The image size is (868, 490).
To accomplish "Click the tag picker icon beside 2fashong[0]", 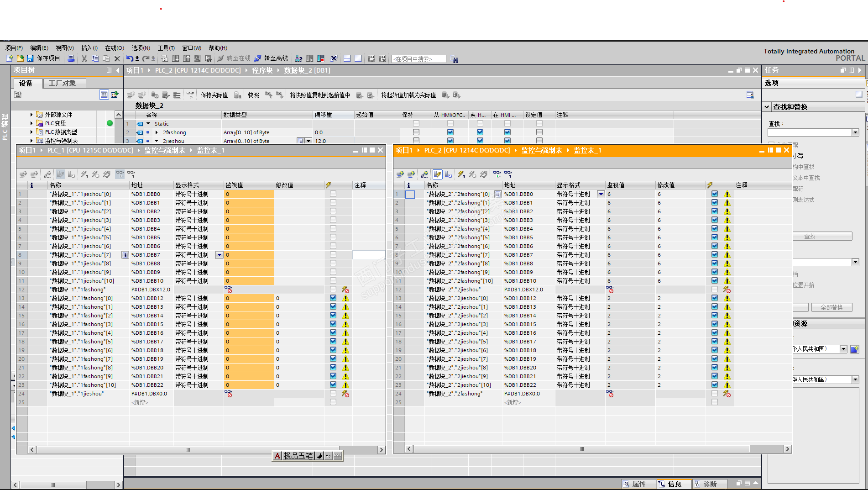I will [498, 194].
